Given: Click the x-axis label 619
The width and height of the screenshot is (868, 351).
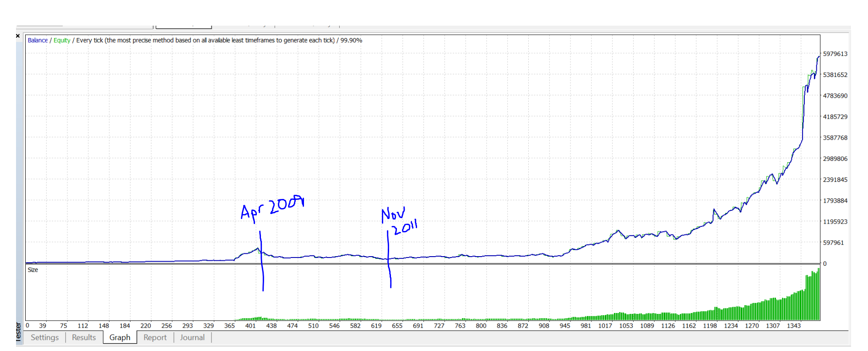Looking at the screenshot, I should pyautogui.click(x=376, y=326).
